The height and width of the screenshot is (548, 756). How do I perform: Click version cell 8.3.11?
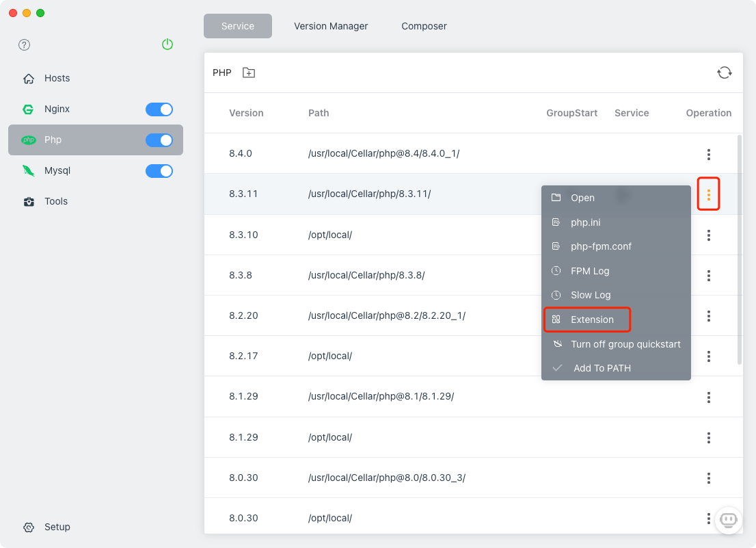point(243,194)
